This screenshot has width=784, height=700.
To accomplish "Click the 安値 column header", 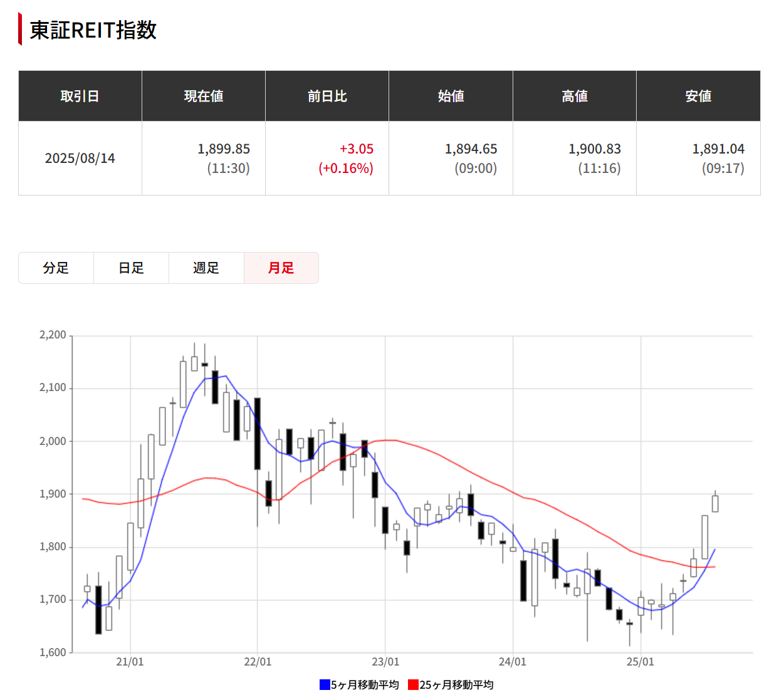I will click(698, 96).
